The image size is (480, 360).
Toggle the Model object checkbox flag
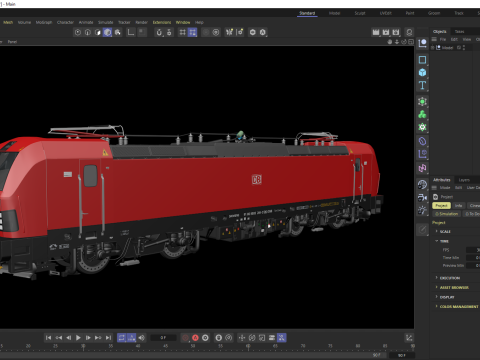tap(459, 48)
